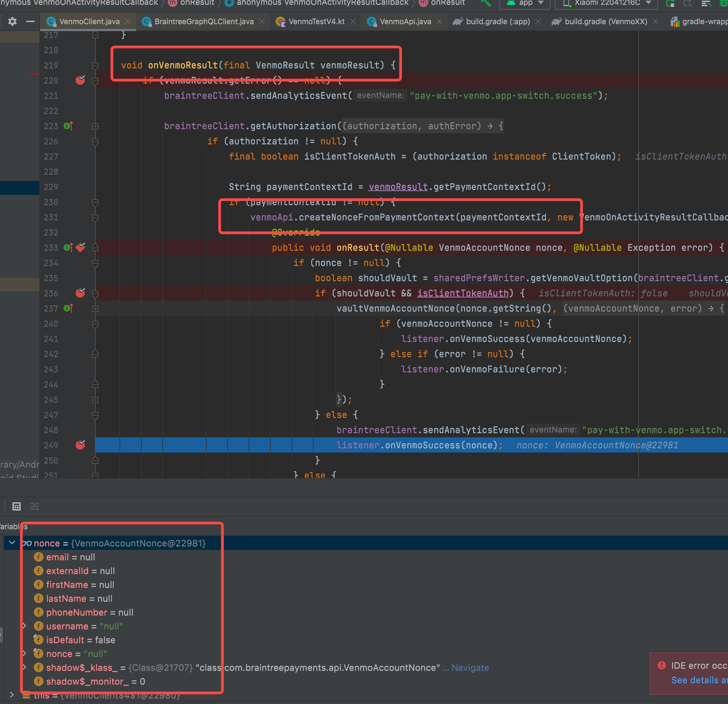The image size is (728, 704).
Task: Toggle the breakpoint on line 220
Action: click(x=80, y=80)
